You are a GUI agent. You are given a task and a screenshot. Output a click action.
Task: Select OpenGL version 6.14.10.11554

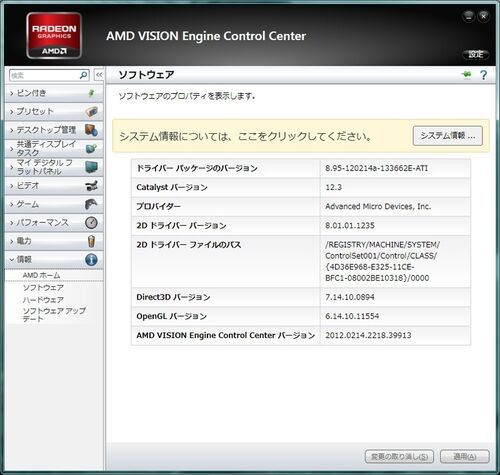(352, 316)
